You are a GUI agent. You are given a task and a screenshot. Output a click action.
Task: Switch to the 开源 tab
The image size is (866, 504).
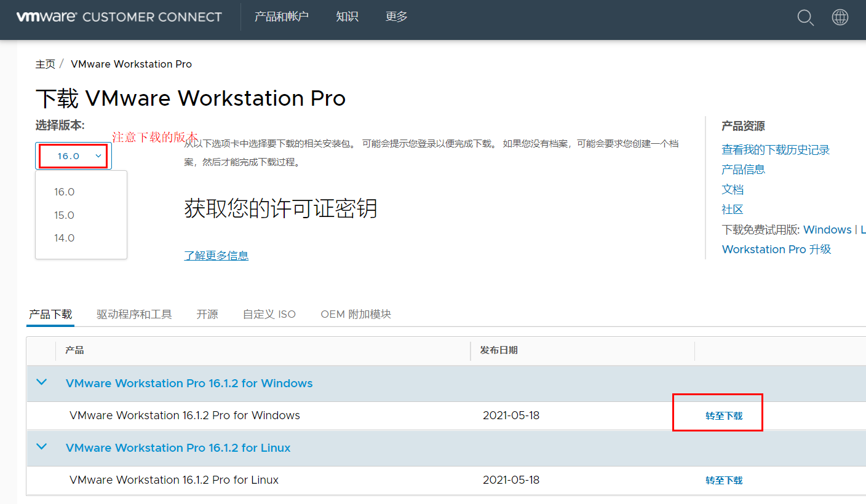207,314
